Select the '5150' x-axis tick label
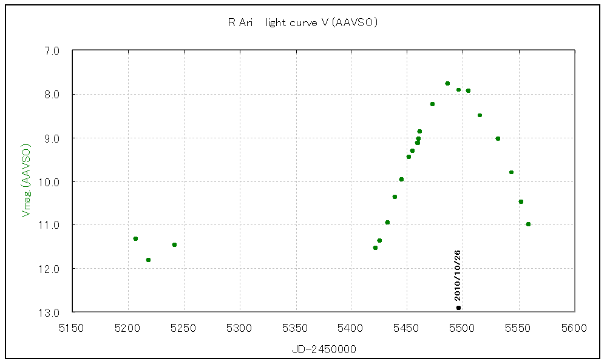This screenshot has width=607, height=364. point(72,328)
